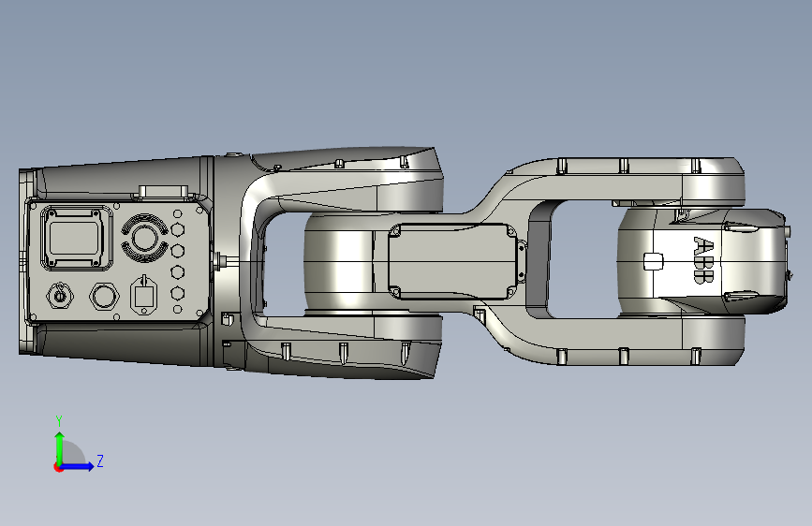The image size is (812, 526).
Task: Click the green Y axis arrow
Action: (x=60, y=447)
